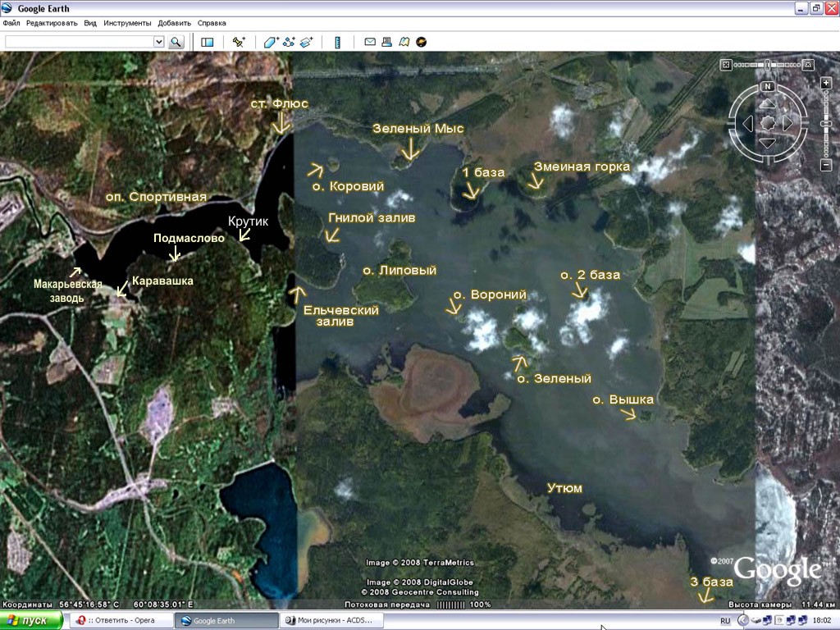Click Google Earth taskbar button

click(x=226, y=620)
